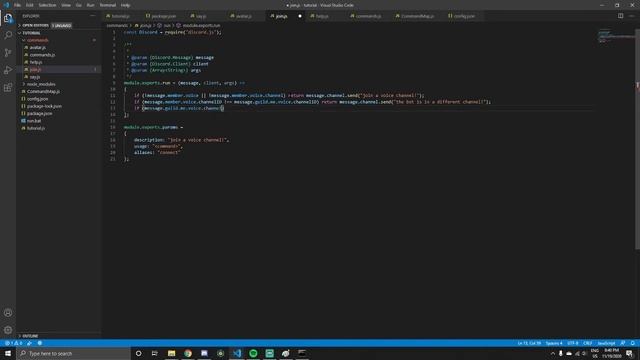
Task: Change indentation via Spaces: 4
Action: [x=554, y=343]
